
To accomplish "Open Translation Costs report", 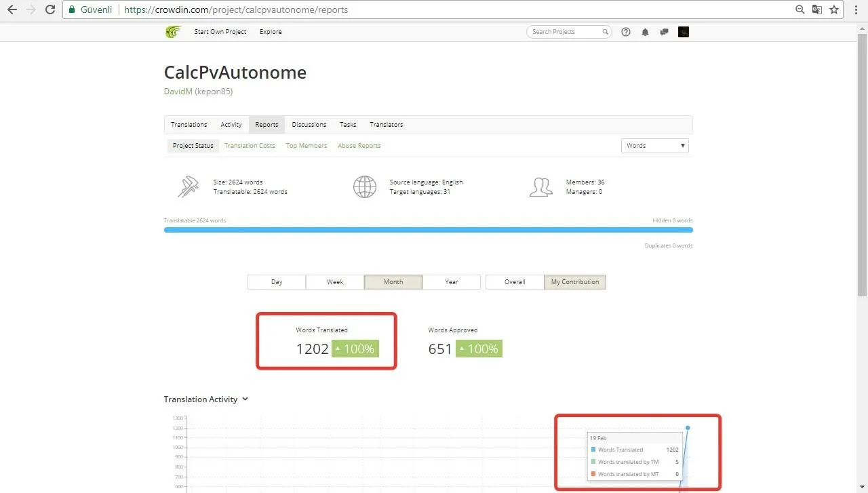I will 250,146.
